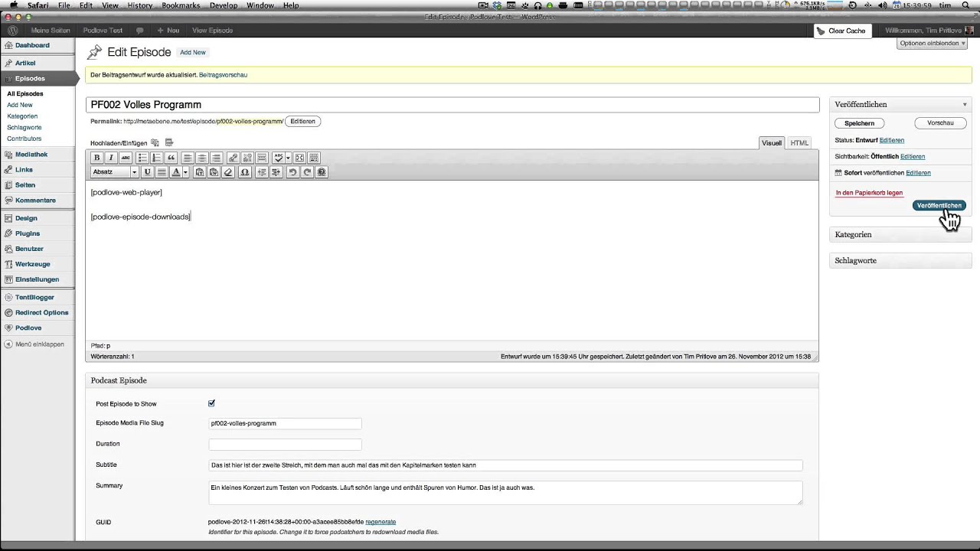The image size is (980, 551).
Task: Center align text in the editor
Action: (202, 158)
